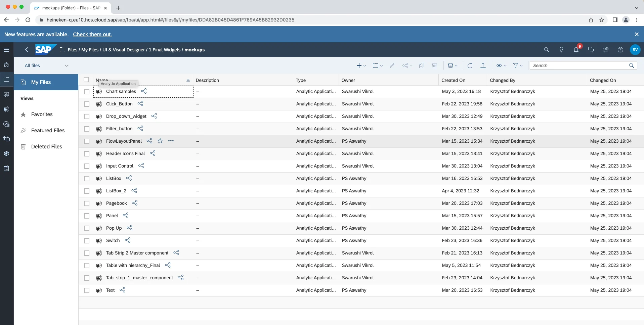Open the hamburger main menu
Viewport: 644px width, 325px height.
click(x=6, y=50)
